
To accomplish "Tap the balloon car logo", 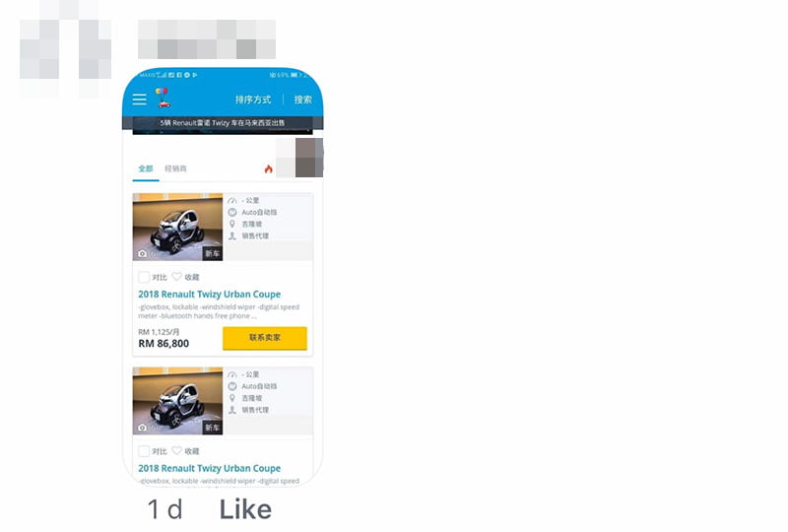I will pyautogui.click(x=163, y=98).
